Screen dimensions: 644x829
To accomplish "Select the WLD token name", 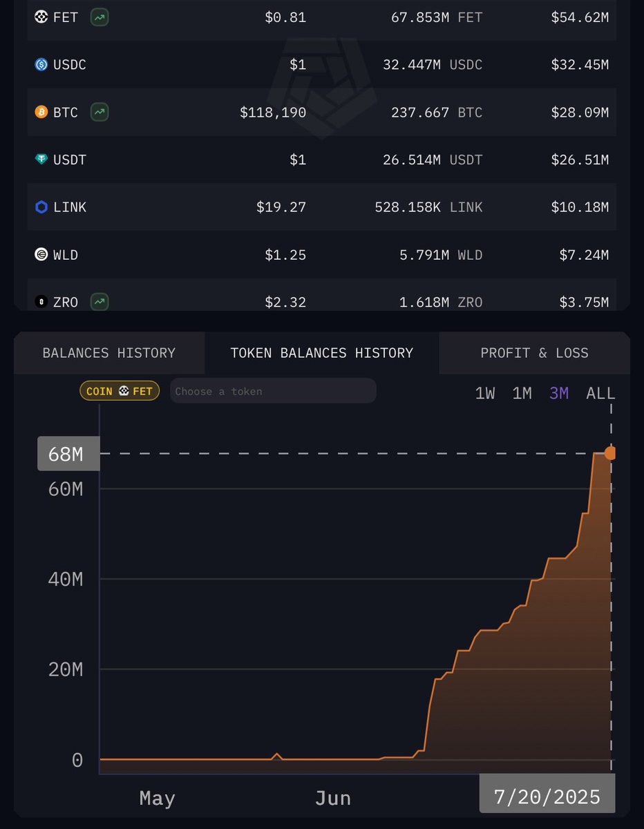I will 66,254.
